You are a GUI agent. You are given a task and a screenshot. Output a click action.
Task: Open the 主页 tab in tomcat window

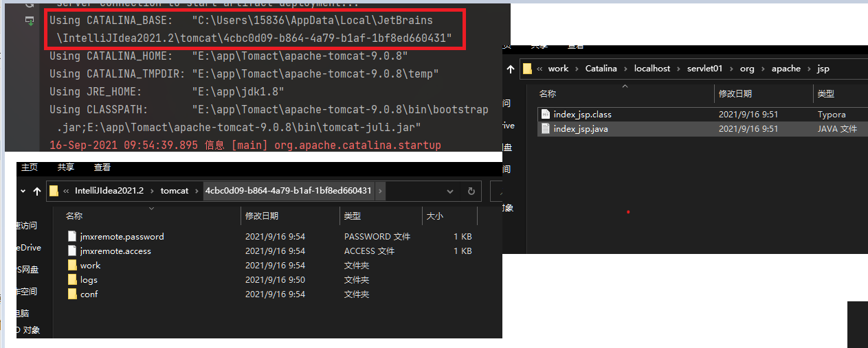pos(30,167)
